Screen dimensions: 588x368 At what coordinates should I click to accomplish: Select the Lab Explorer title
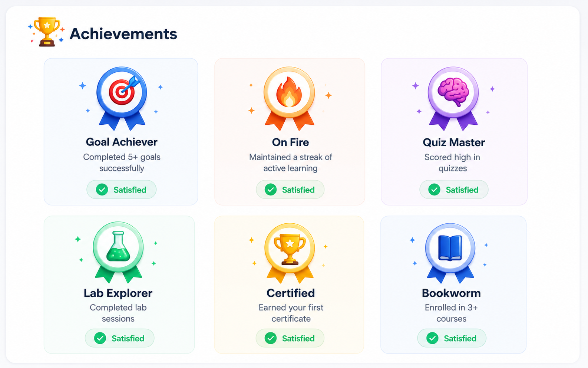point(118,293)
